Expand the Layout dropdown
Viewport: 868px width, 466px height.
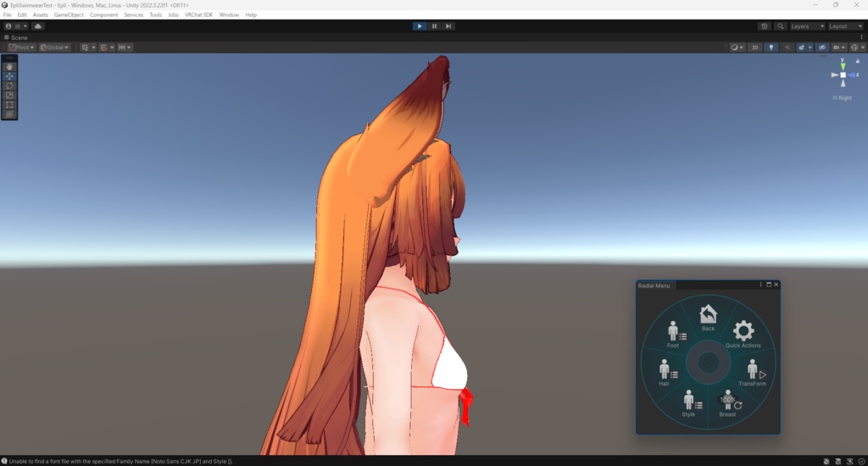[845, 26]
